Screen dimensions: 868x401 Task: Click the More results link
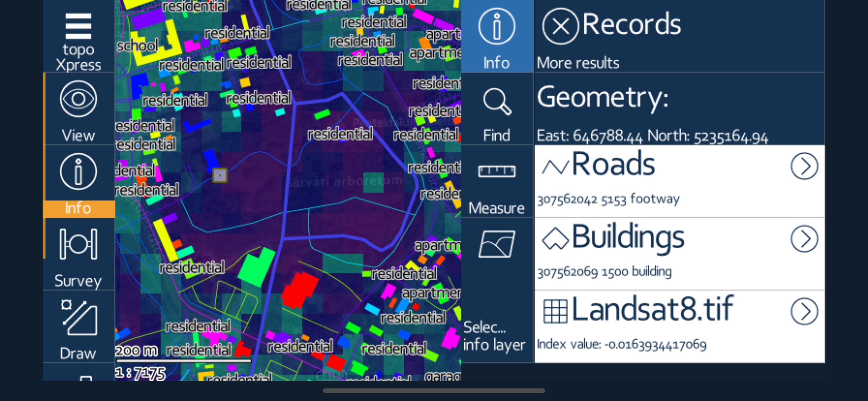coord(578,63)
